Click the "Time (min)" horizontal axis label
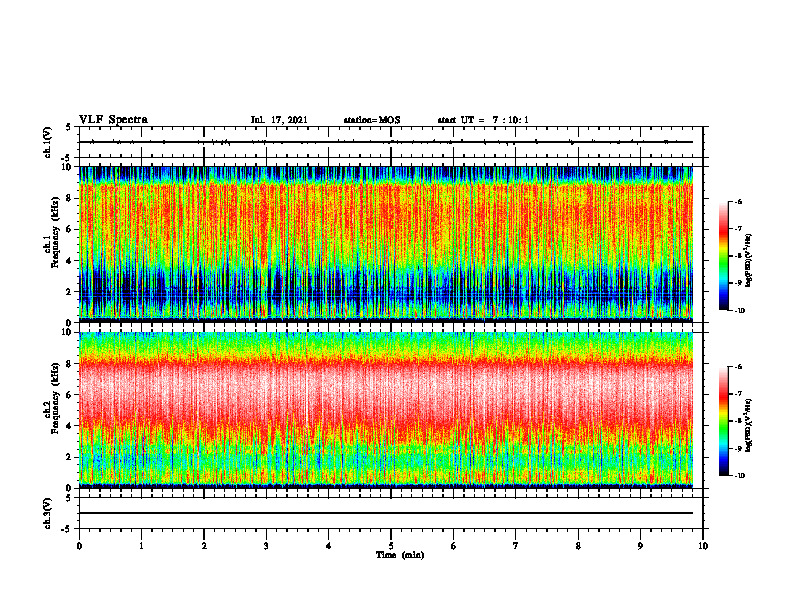This screenshot has height=612, width=792. [x=400, y=555]
